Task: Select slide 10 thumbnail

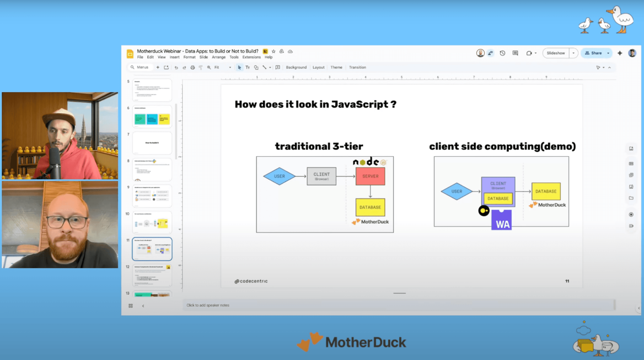Action: [152, 222]
